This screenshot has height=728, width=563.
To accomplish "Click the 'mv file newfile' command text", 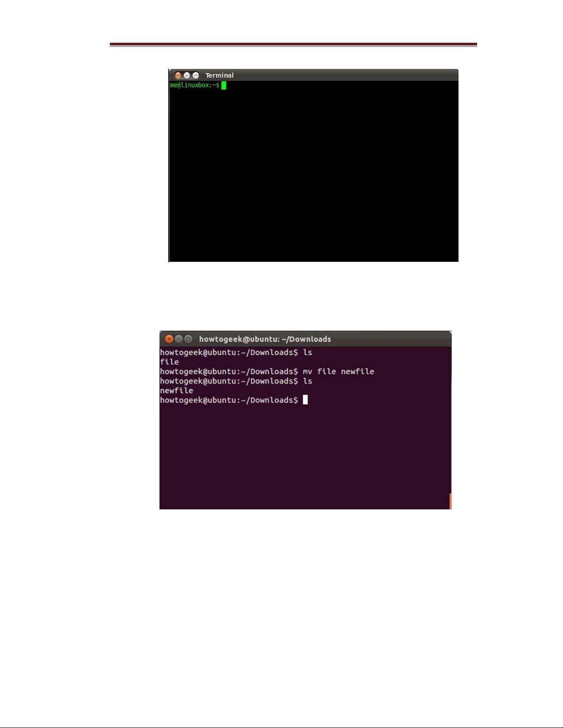I will [x=338, y=372].
